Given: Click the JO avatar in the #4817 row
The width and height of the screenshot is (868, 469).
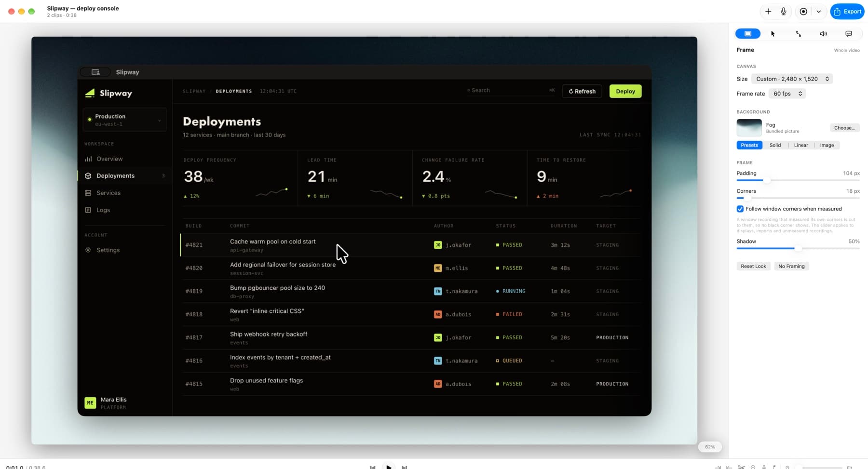Looking at the screenshot, I should 438,337.
